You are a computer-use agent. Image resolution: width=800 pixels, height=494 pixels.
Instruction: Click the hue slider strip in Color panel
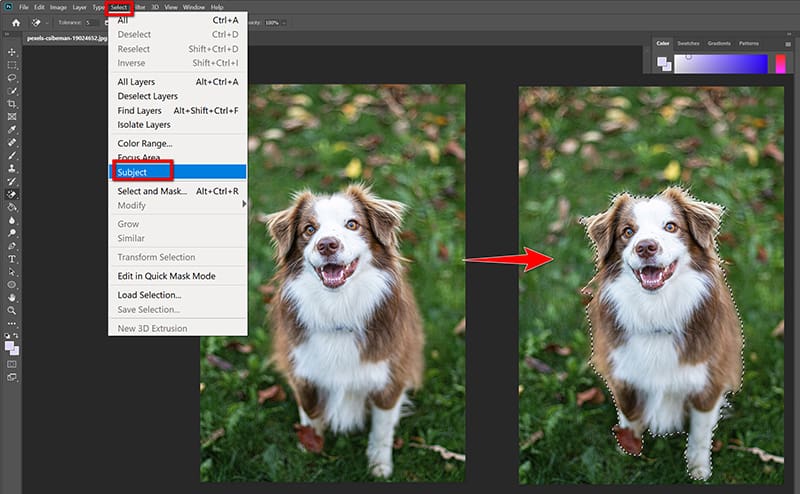781,64
